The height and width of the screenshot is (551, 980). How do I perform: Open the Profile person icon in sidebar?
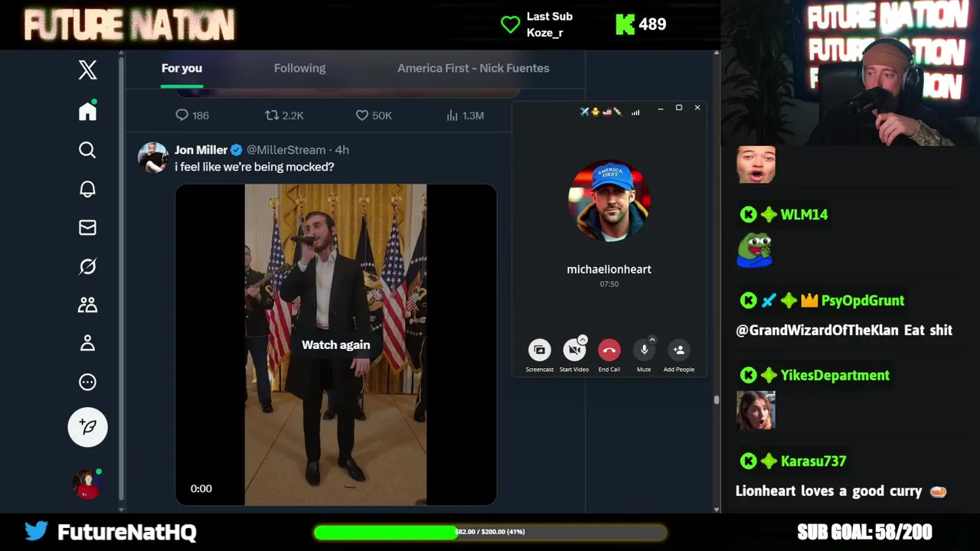87,343
